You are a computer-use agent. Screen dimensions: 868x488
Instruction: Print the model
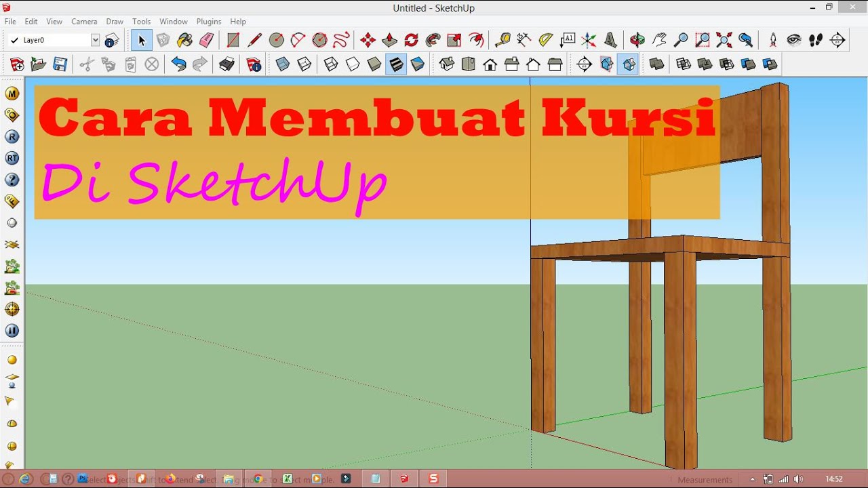[x=226, y=64]
